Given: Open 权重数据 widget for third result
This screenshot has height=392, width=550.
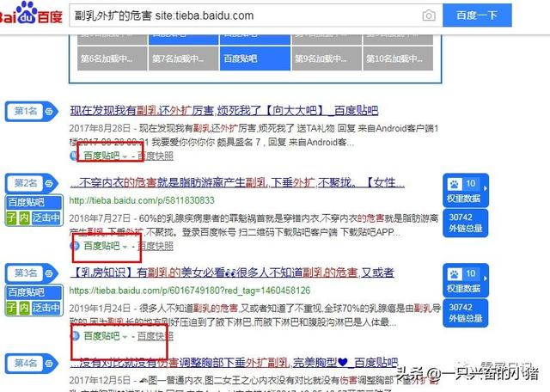Looking at the screenshot, I should [x=466, y=280].
